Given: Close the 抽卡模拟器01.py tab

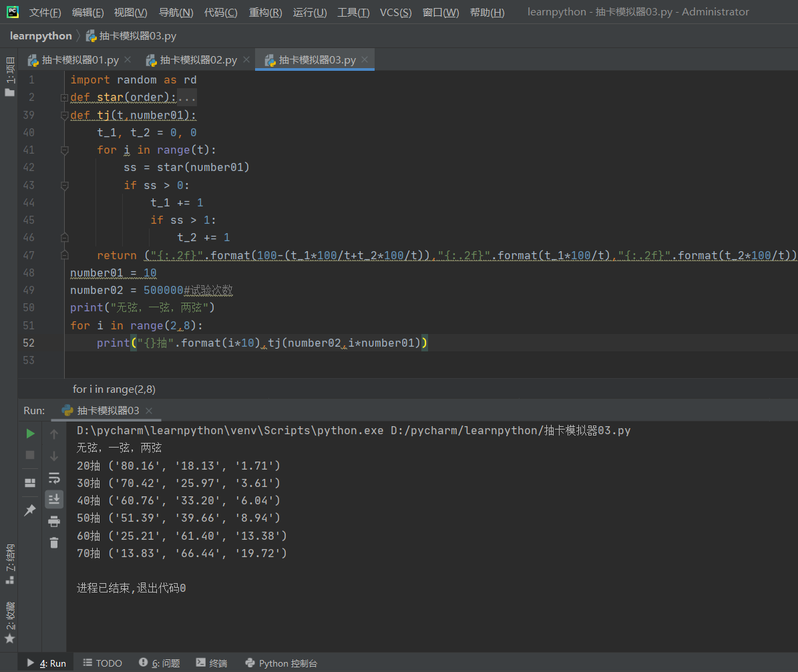Looking at the screenshot, I should point(128,59).
